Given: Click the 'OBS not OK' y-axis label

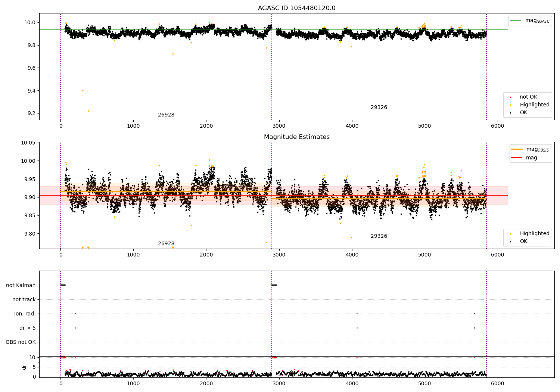Looking at the screenshot, I should pos(21,342).
